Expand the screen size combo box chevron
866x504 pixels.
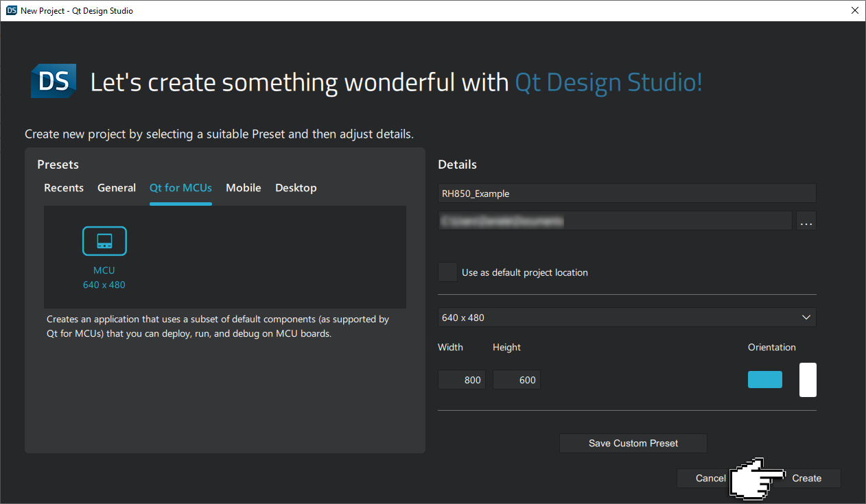pyautogui.click(x=807, y=317)
